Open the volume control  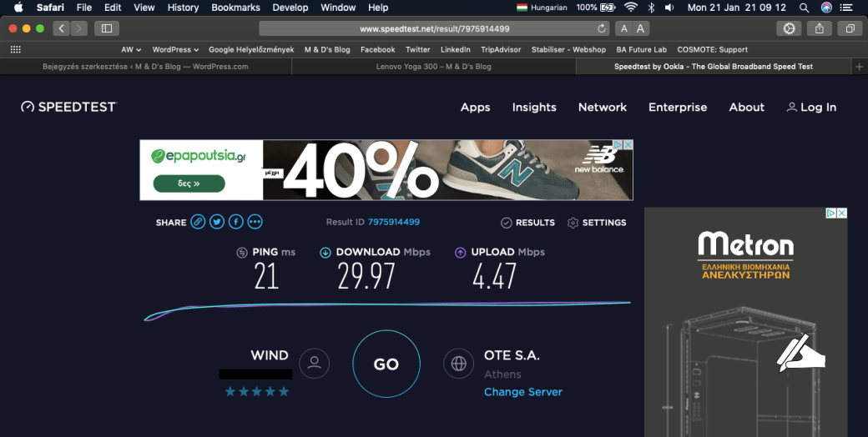669,8
